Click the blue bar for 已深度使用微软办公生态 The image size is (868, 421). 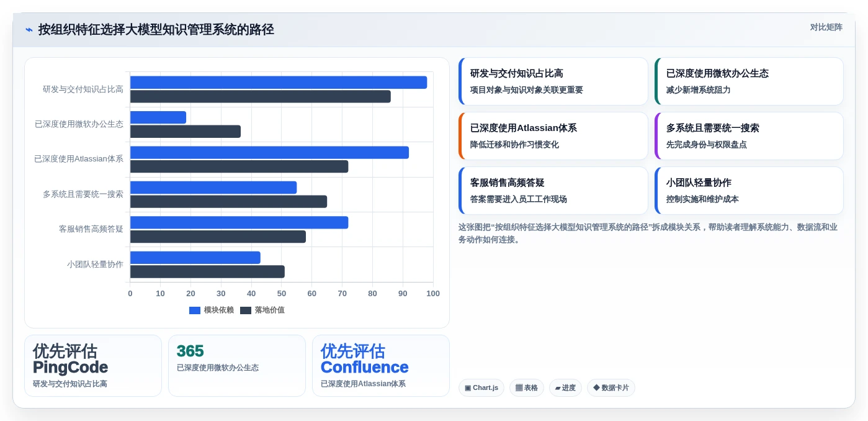(158, 117)
